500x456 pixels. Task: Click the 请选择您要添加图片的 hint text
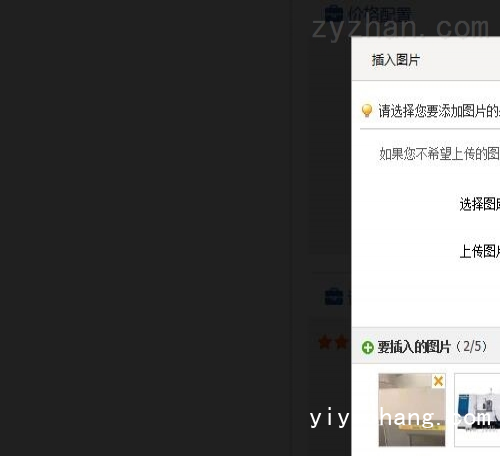coord(439,111)
